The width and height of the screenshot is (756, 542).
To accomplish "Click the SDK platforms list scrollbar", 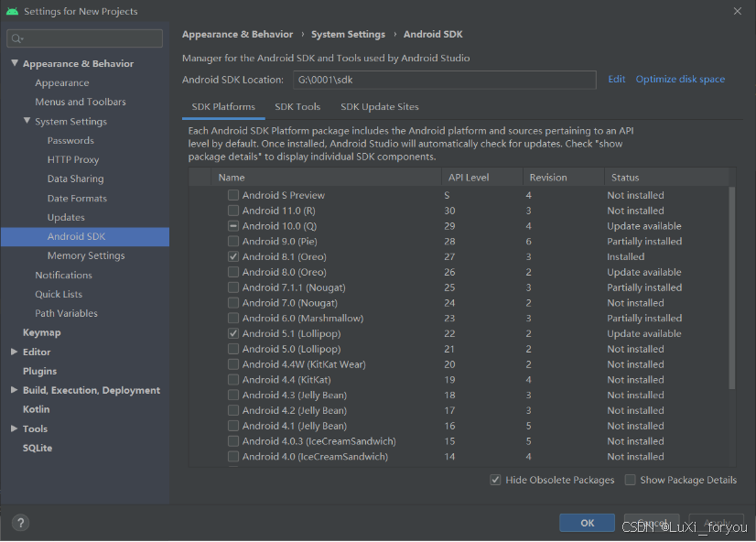I will (x=732, y=287).
